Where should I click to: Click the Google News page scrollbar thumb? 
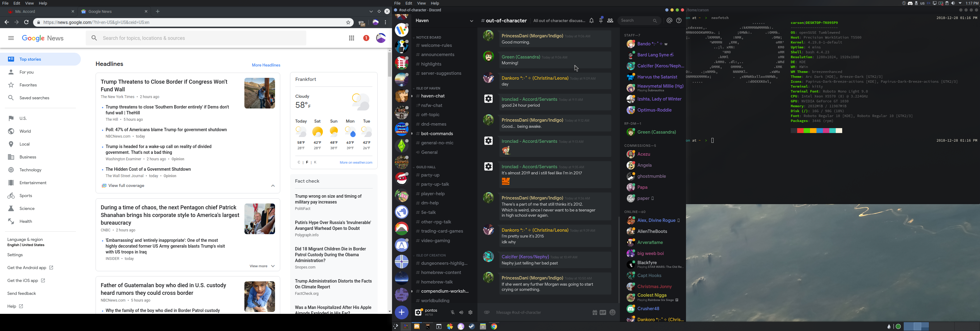[x=390, y=65]
